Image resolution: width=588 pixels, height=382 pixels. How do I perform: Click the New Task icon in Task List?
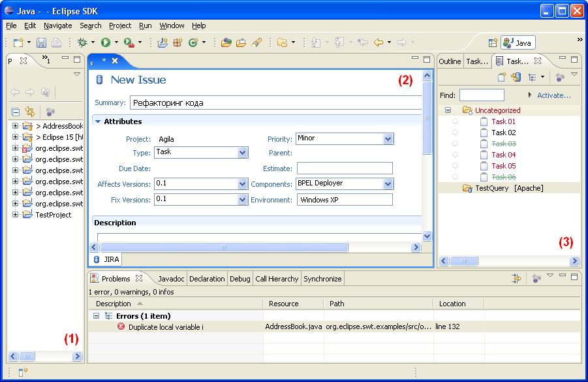pyautogui.click(x=501, y=77)
